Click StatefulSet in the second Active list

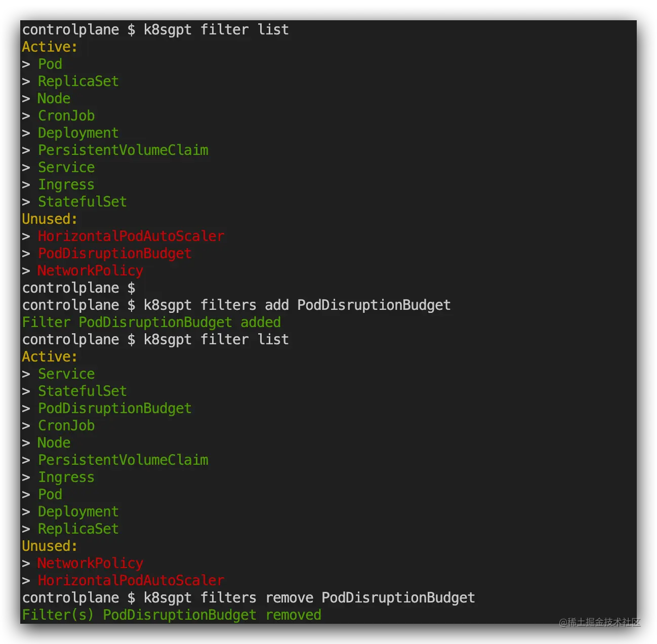[x=83, y=391]
